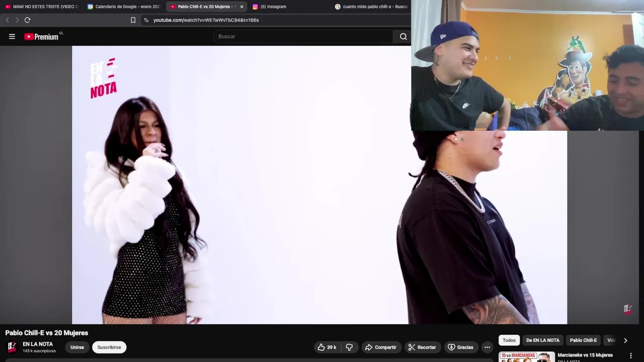Open Marcianeke vs 15 Mujeres thumbnail
Screen dimensions: 644x362
(x=527, y=357)
